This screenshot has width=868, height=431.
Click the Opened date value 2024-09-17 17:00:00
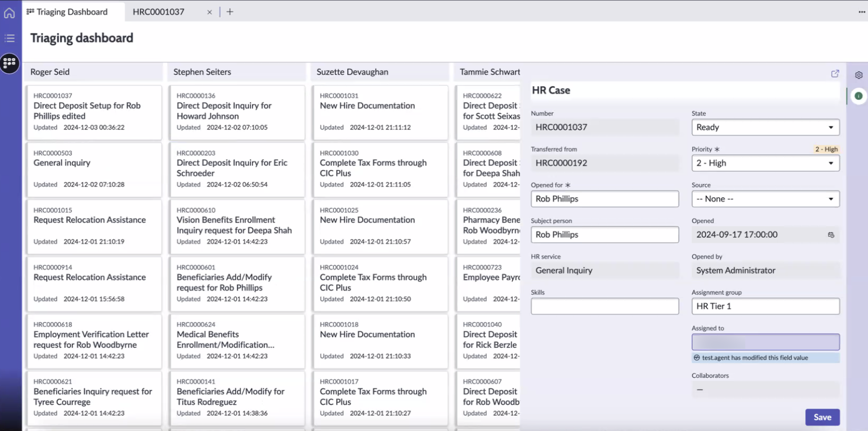tap(737, 235)
